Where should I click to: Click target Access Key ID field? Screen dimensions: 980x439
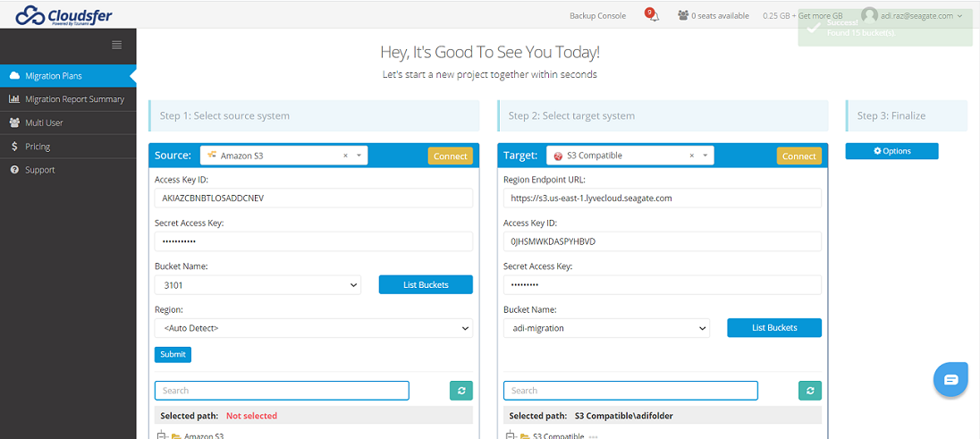tap(663, 241)
